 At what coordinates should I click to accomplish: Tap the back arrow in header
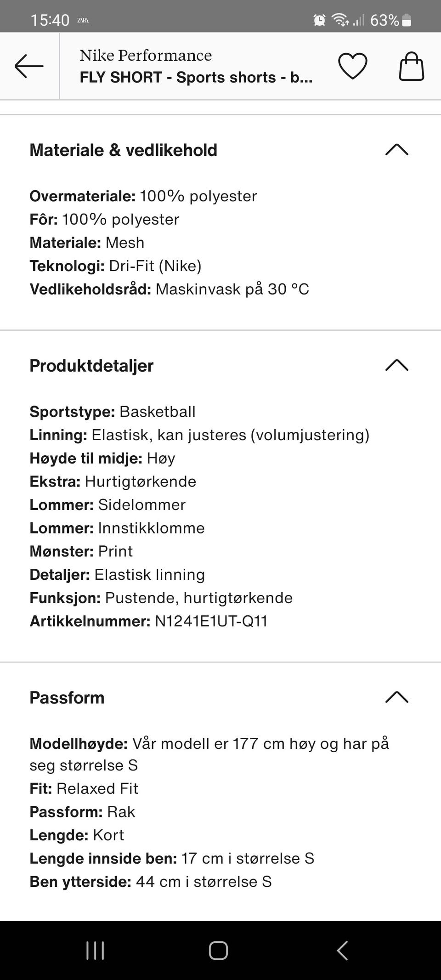29,66
